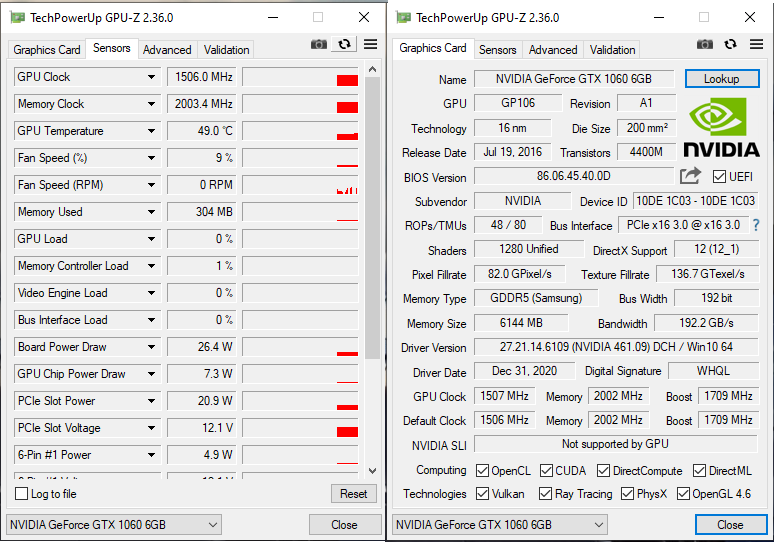Viewport: 776px width, 543px height.
Task: Toggle the Ray Tracing checkbox
Action: pos(545,494)
